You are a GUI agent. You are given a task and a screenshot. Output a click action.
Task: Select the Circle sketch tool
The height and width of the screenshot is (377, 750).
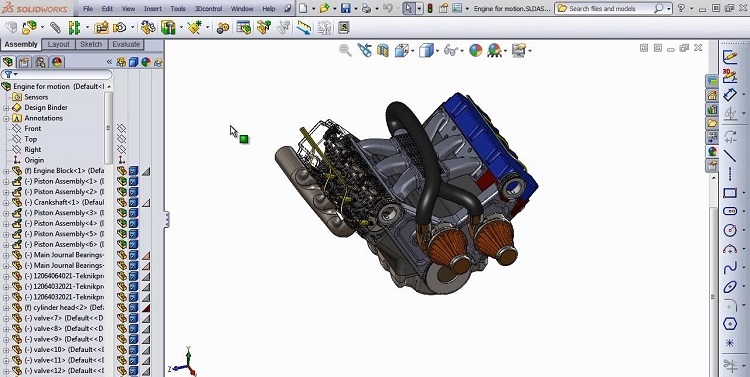click(730, 230)
